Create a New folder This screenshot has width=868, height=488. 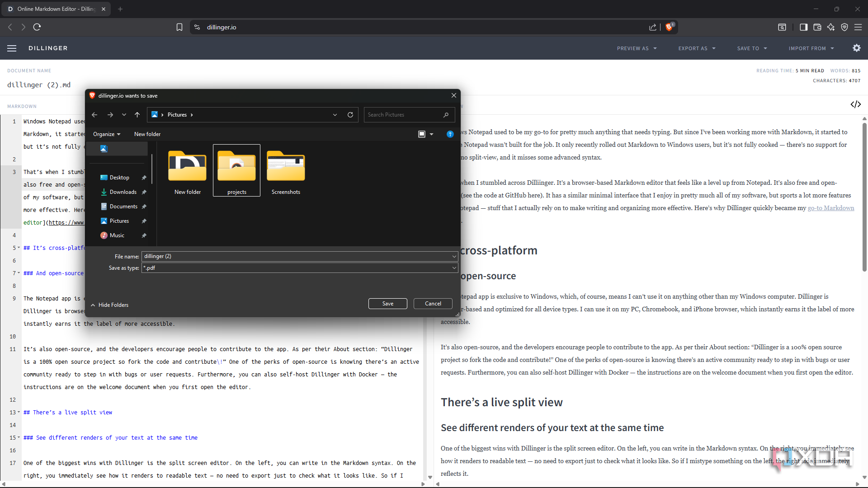pos(147,134)
